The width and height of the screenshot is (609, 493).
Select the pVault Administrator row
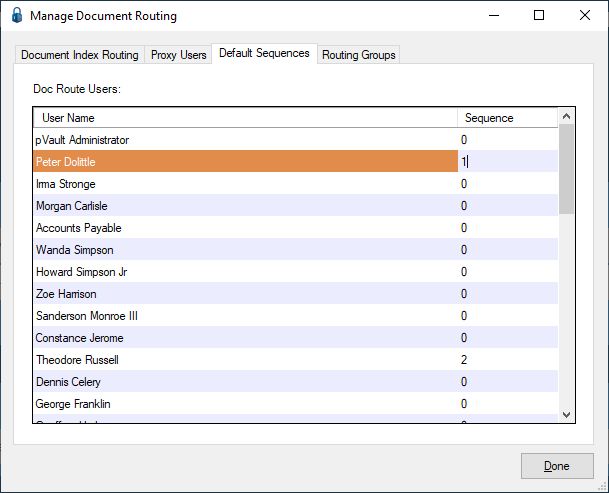coord(296,139)
